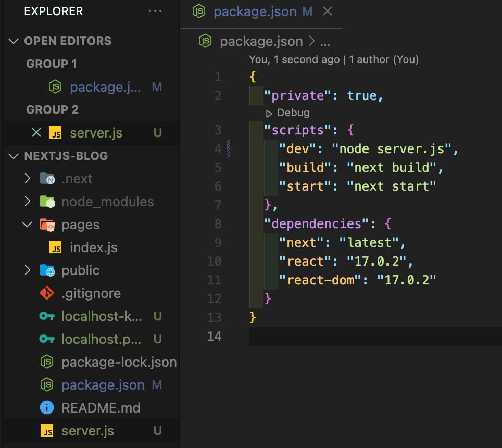This screenshot has width=502, height=448.
Task: Collapse the pages folder chevron
Action: (x=28, y=224)
